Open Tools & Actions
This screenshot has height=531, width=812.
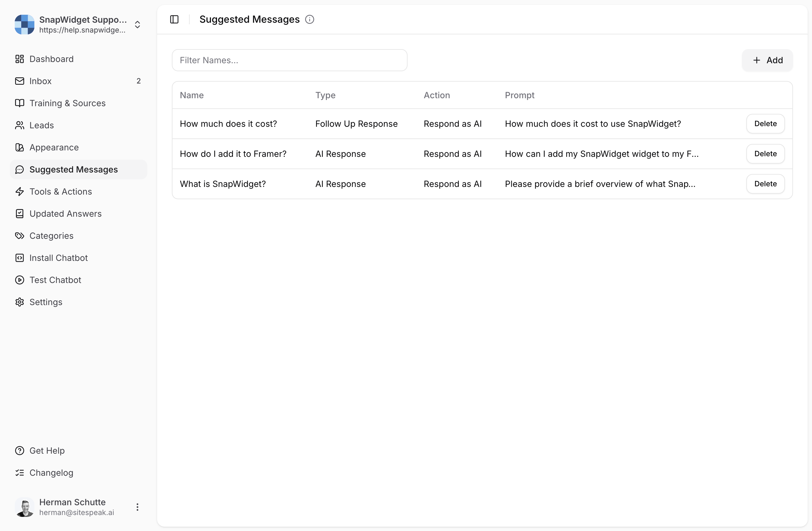point(79,192)
